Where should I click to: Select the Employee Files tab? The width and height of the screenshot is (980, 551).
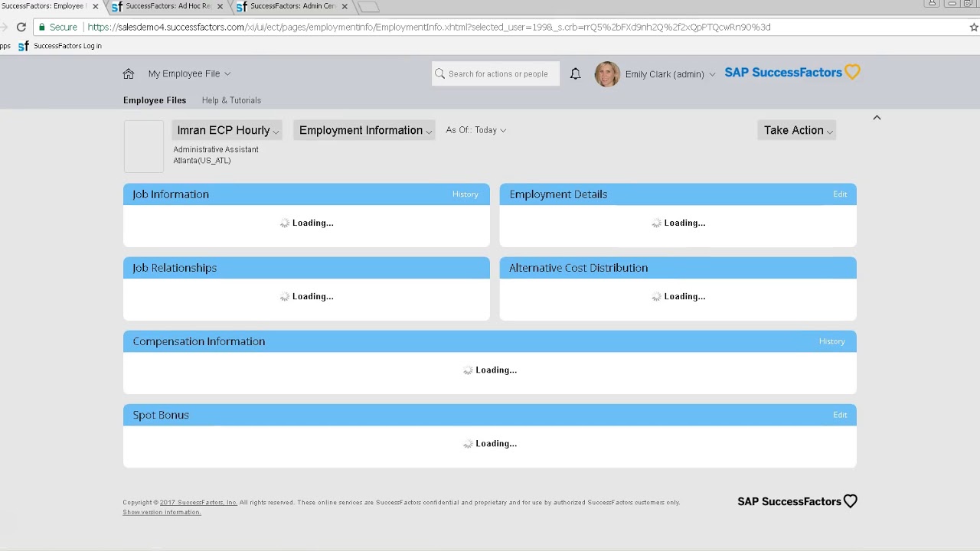(x=155, y=100)
